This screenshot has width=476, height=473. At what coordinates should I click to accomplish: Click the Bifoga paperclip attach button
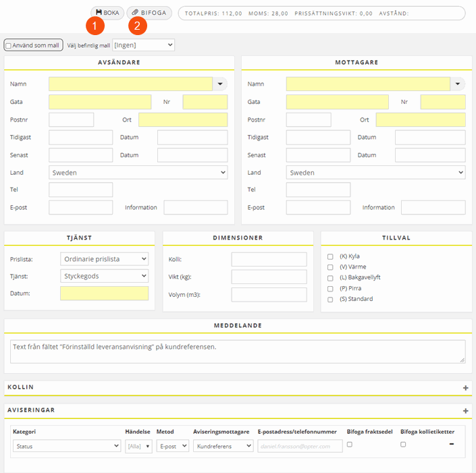(x=149, y=13)
